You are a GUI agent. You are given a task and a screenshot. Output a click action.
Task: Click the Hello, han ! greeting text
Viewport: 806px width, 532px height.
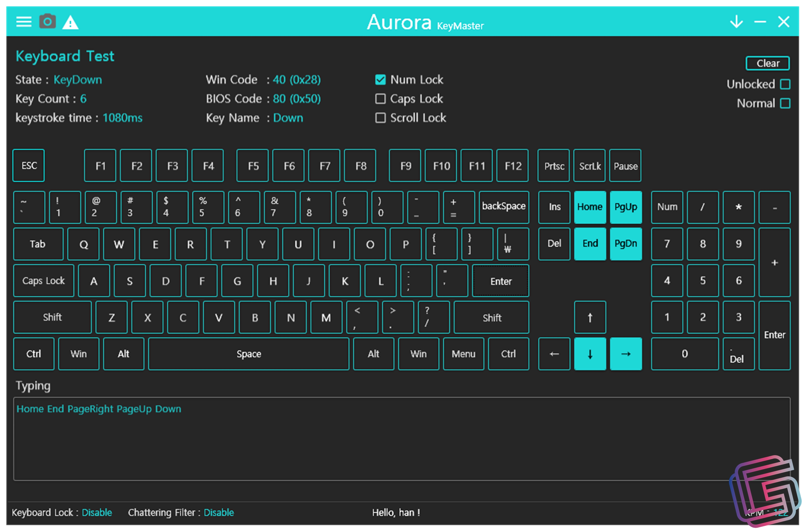[396, 512]
